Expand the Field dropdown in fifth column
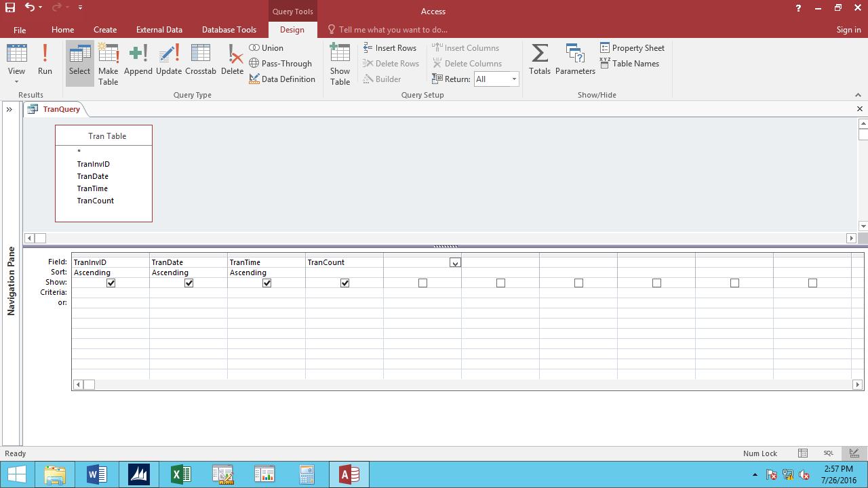This screenshot has width=868, height=488. click(x=455, y=262)
